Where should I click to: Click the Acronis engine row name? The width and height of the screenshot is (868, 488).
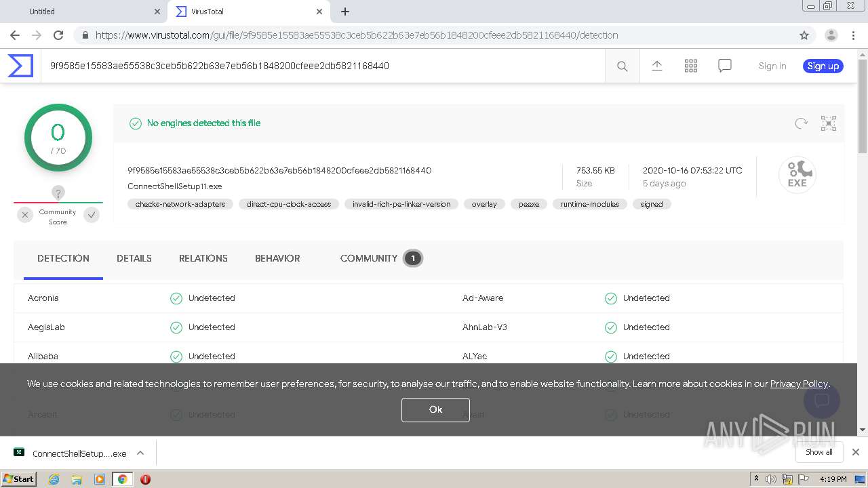43,298
